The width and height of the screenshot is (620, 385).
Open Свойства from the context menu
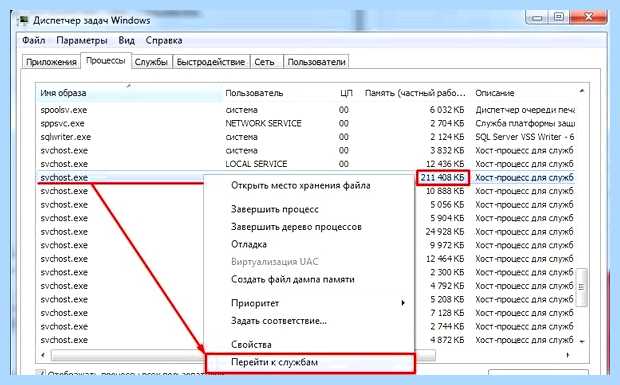point(251,345)
